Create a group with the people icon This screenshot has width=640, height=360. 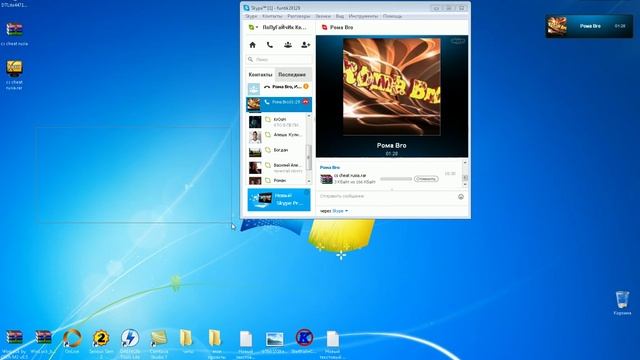tap(288, 45)
